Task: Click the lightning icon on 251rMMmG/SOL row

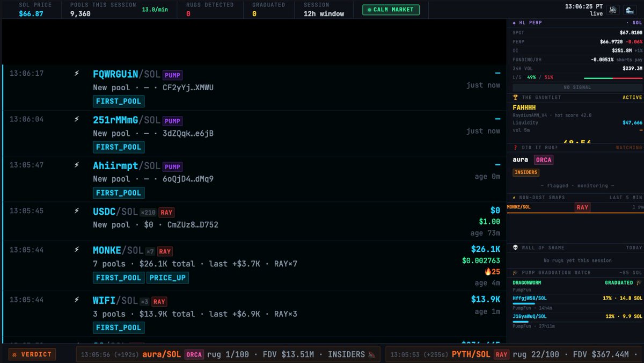Action: [77, 119]
